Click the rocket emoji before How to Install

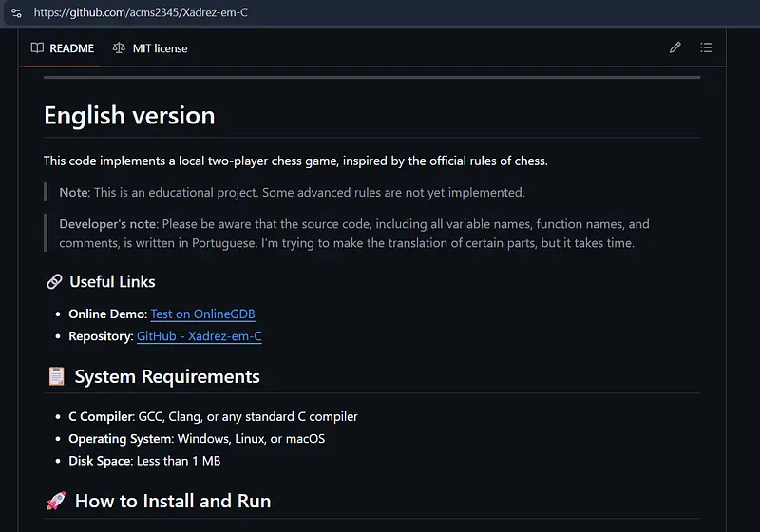56,502
